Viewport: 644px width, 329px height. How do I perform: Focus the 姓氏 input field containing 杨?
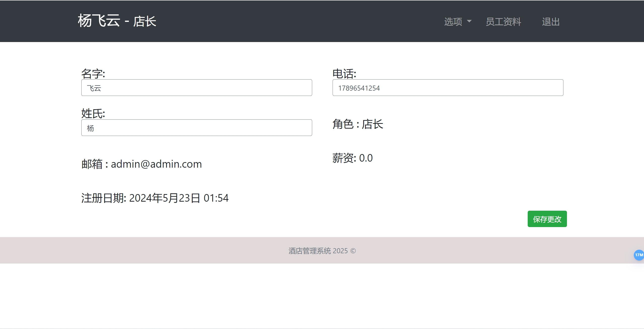(x=197, y=128)
